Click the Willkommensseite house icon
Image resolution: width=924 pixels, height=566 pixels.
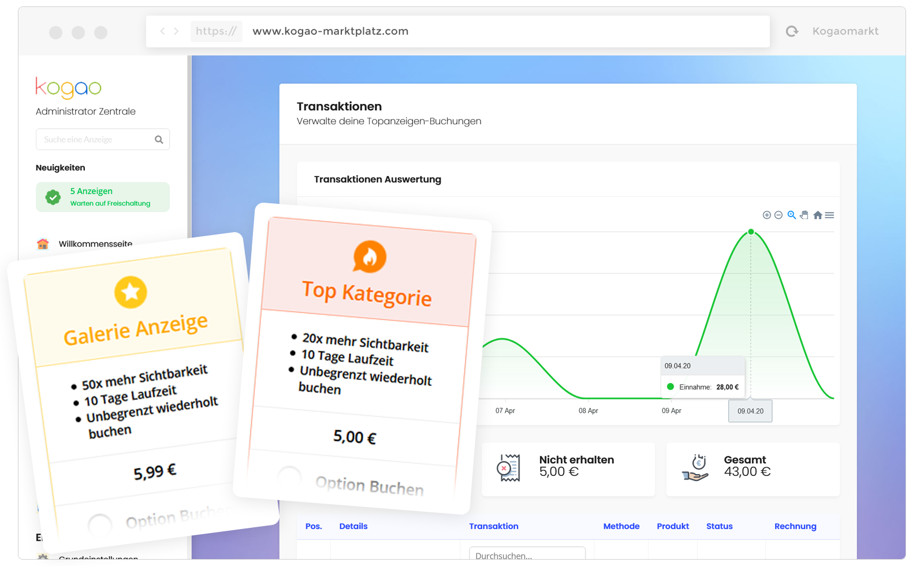43,244
